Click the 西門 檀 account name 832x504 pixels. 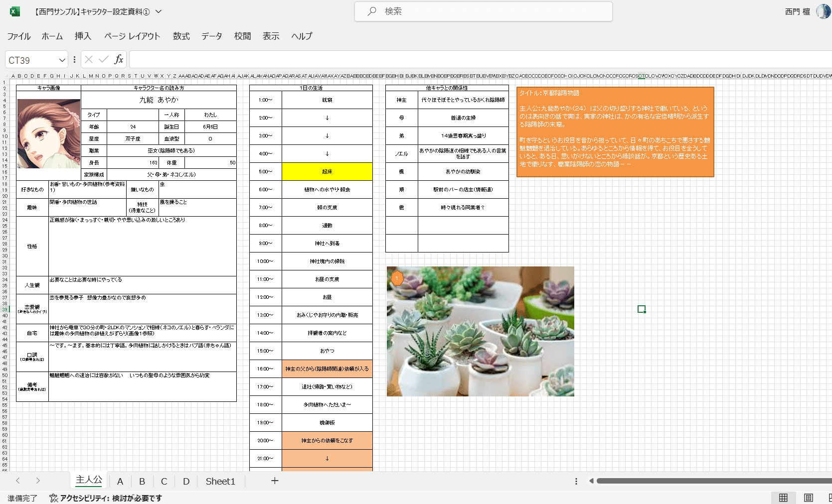(798, 11)
